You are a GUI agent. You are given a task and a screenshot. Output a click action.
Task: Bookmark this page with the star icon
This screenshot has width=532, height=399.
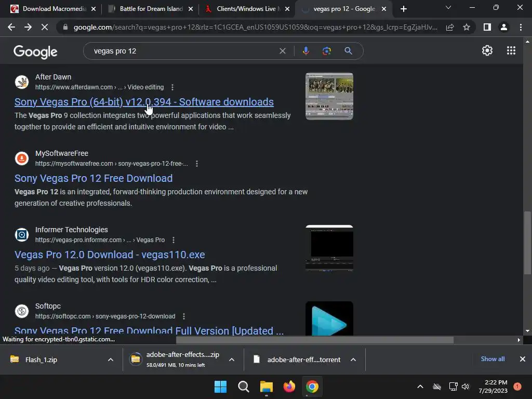pos(467,27)
